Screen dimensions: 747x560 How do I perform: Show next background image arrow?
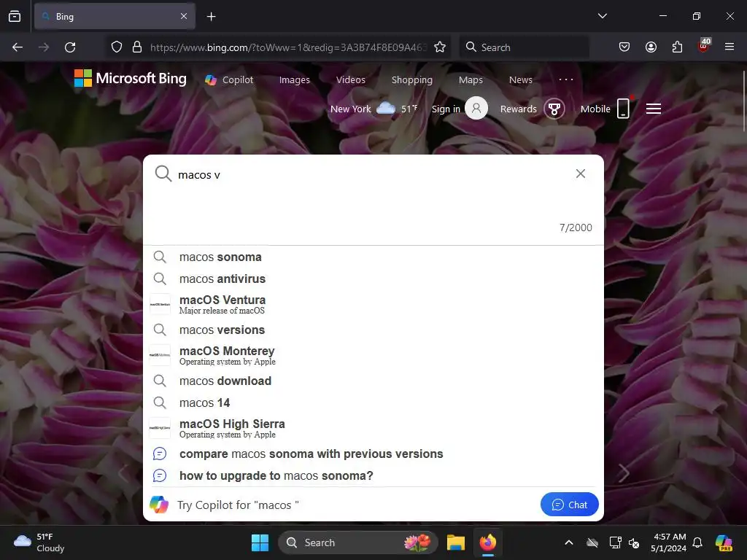pyautogui.click(x=624, y=472)
